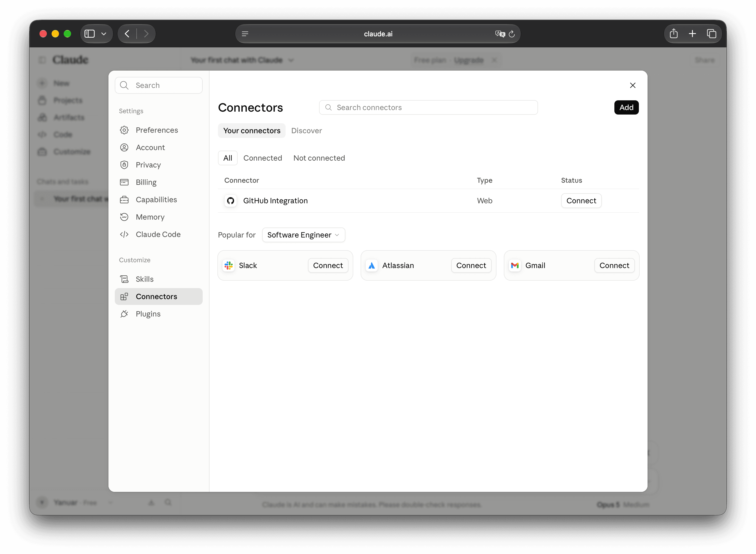
Task: Close the settings dialog
Action: (632, 85)
